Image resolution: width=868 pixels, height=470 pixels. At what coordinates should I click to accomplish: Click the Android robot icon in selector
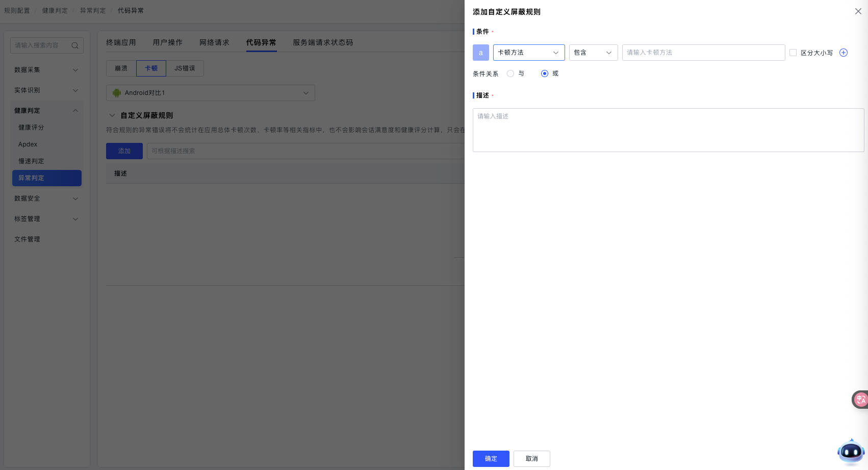(117, 93)
